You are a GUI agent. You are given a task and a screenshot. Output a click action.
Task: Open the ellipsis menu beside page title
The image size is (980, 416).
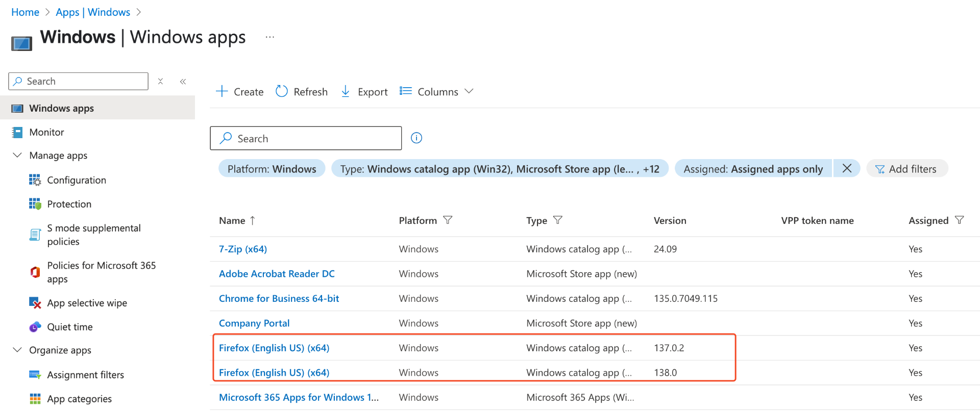pyautogui.click(x=270, y=37)
